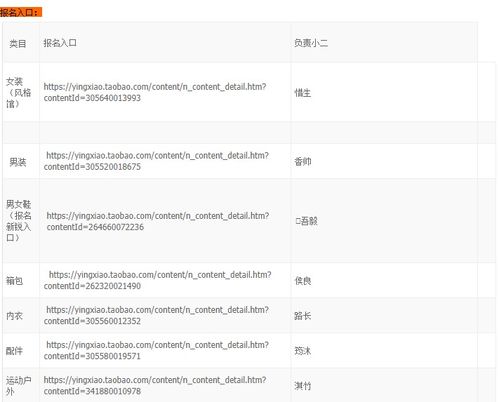Viewport: 499px width, 402px height.
Task: Open the 运动户外 link ending 341880010978
Action: point(155,385)
